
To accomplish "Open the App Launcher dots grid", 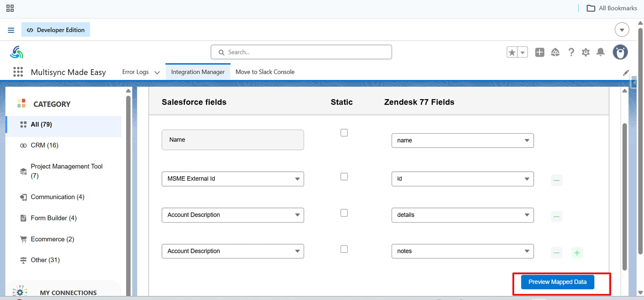I will click(x=18, y=72).
